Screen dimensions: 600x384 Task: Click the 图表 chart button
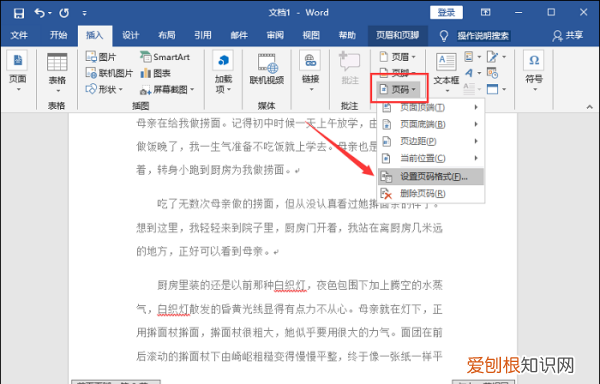155,73
